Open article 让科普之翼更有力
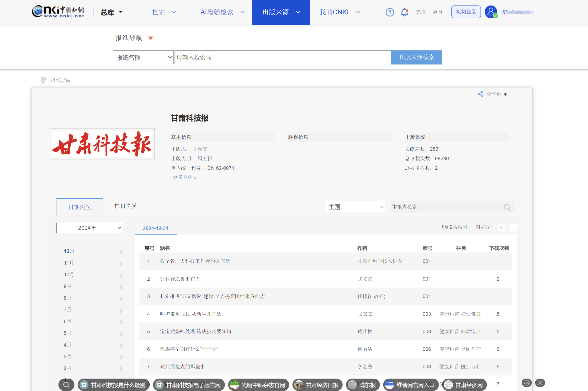The width and height of the screenshot is (588, 391). (180, 279)
